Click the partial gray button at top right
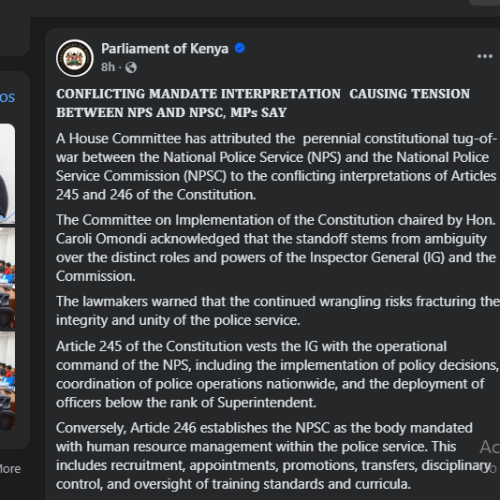500x500 pixels. click(x=484, y=3)
